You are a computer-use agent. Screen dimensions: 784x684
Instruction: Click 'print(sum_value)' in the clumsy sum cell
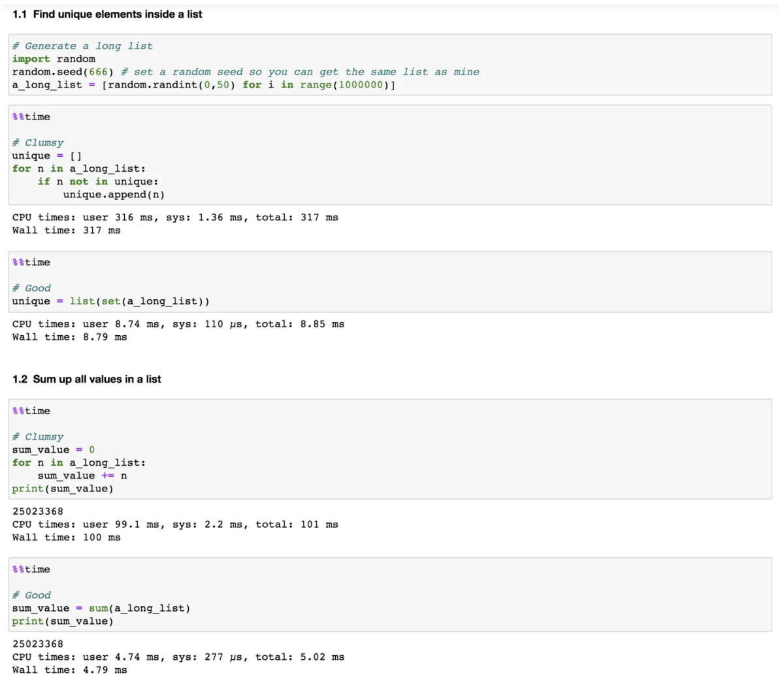[x=63, y=489]
